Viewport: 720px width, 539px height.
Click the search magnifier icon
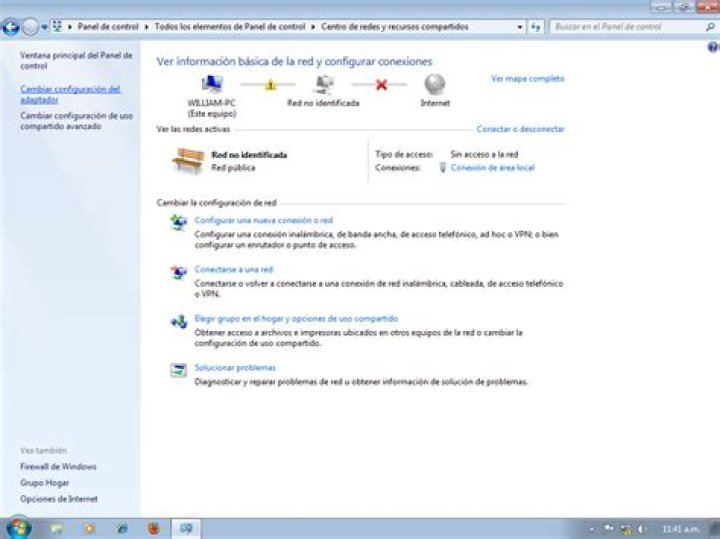[710, 27]
